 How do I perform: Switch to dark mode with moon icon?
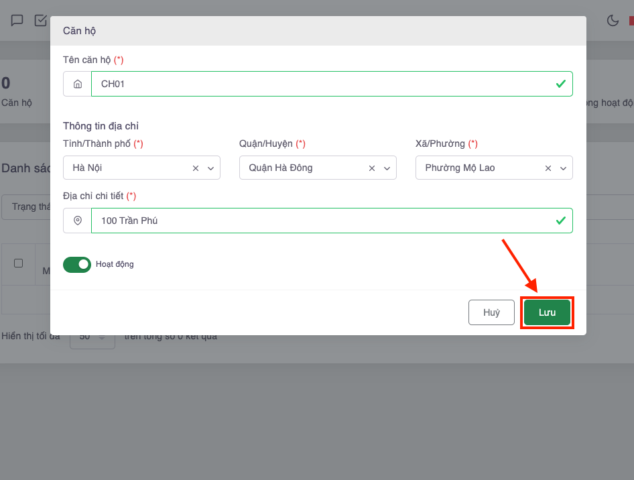click(613, 20)
